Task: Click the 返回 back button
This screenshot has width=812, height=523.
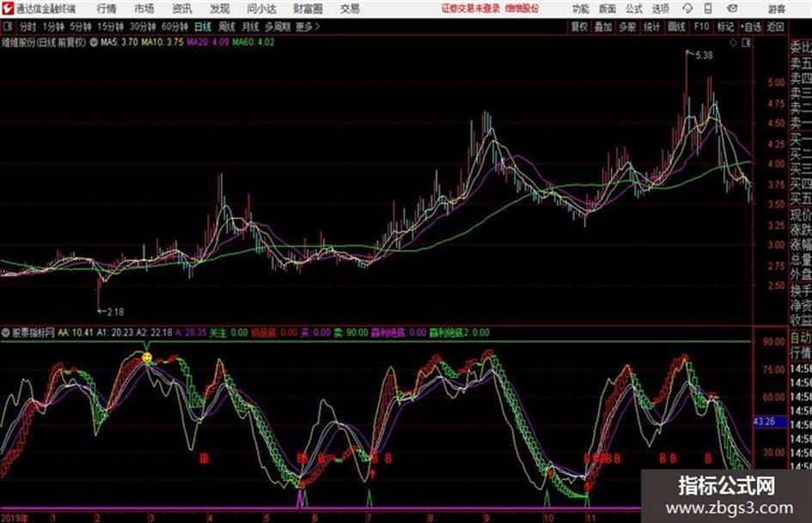Action: tap(776, 27)
